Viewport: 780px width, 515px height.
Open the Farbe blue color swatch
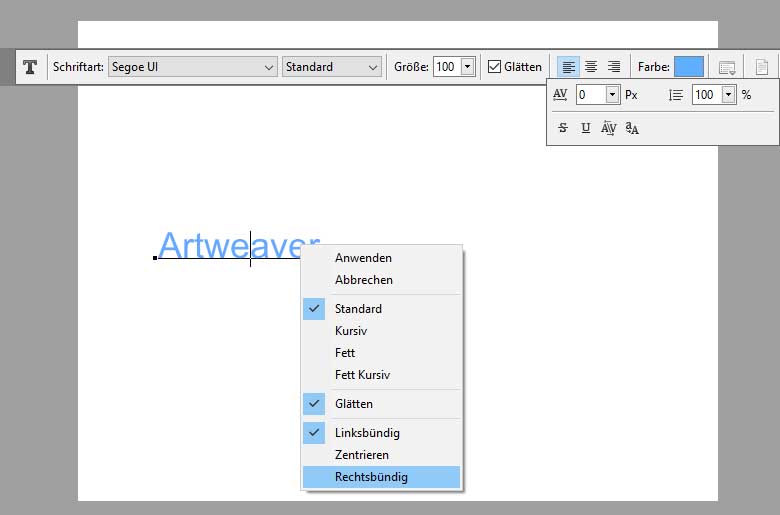pos(689,67)
